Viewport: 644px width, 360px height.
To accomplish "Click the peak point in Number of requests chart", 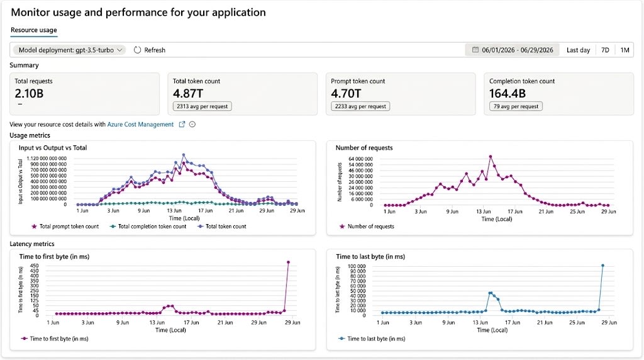I will pyautogui.click(x=491, y=157).
